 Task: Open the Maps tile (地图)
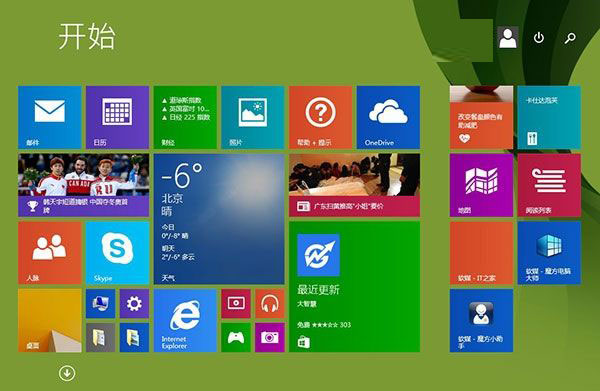481,185
